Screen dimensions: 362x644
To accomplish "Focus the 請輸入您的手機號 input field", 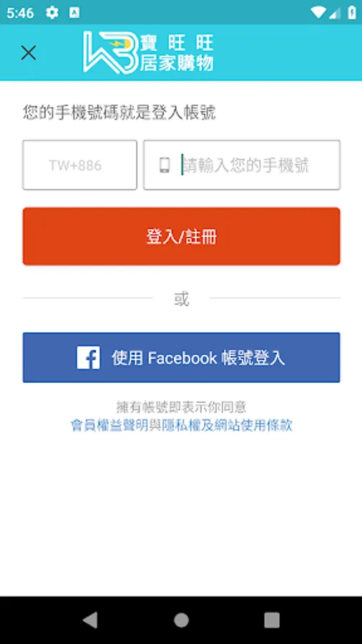I will (x=242, y=165).
